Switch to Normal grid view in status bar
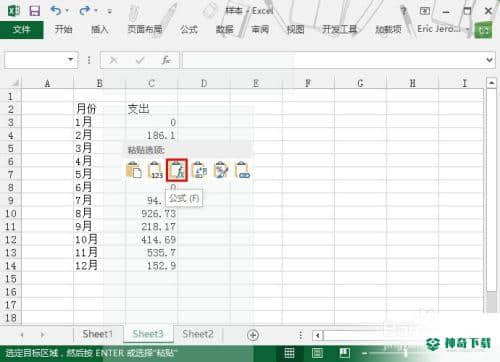The width and height of the screenshot is (500, 362). click(289, 353)
